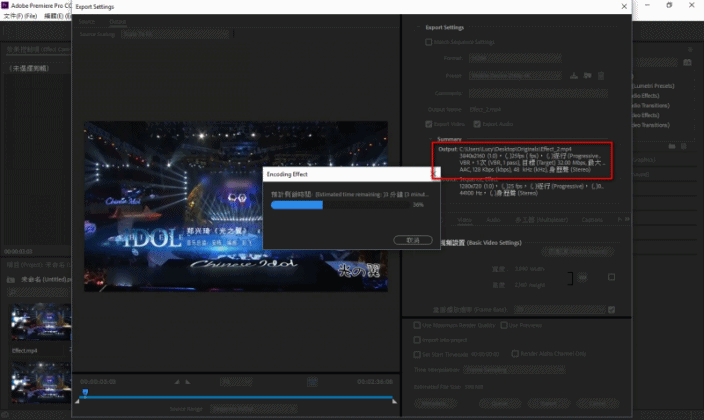This screenshot has height=420, width=704.
Task: Click the aspect ratio correction icon near timecode
Action: [312, 382]
